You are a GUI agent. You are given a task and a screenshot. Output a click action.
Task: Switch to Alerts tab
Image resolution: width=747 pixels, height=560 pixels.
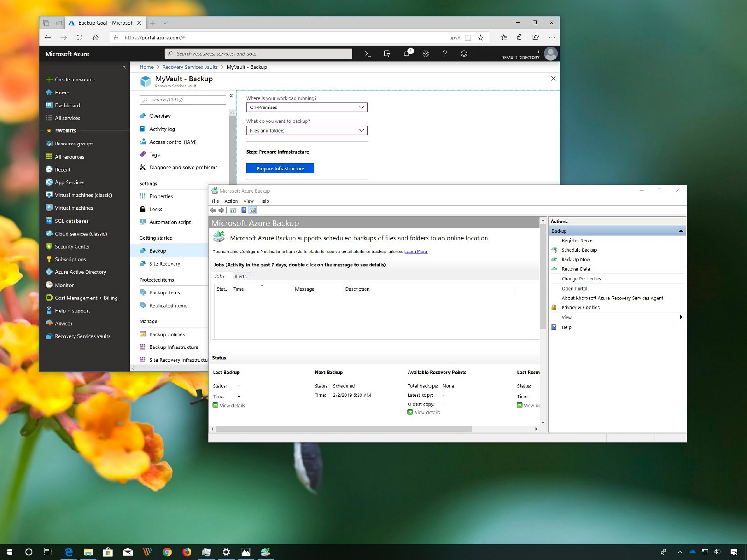pos(240,276)
